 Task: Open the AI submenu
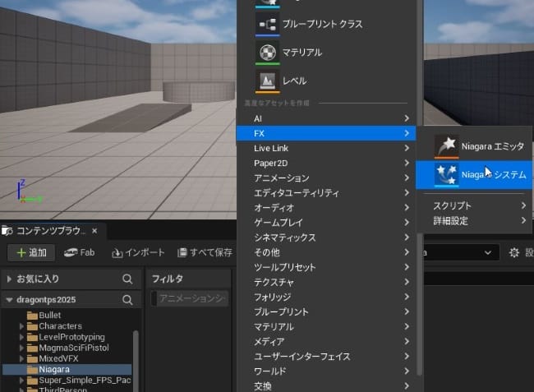point(326,118)
